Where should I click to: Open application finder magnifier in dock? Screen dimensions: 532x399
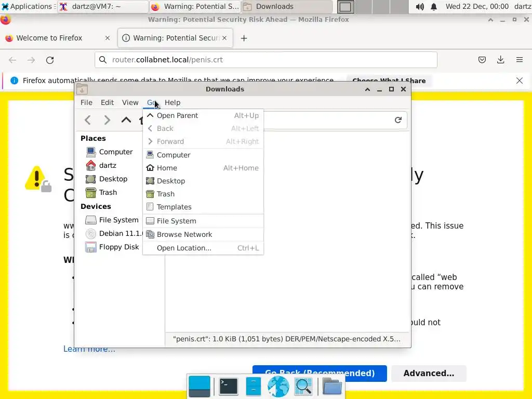pyautogui.click(x=303, y=386)
